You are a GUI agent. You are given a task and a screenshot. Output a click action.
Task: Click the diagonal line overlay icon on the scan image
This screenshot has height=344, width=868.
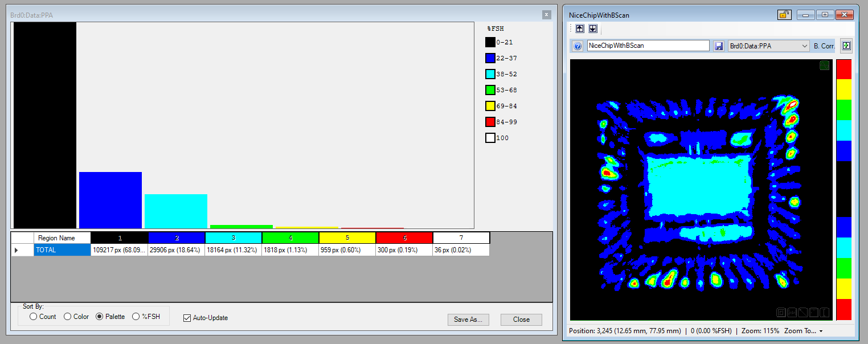803,313
